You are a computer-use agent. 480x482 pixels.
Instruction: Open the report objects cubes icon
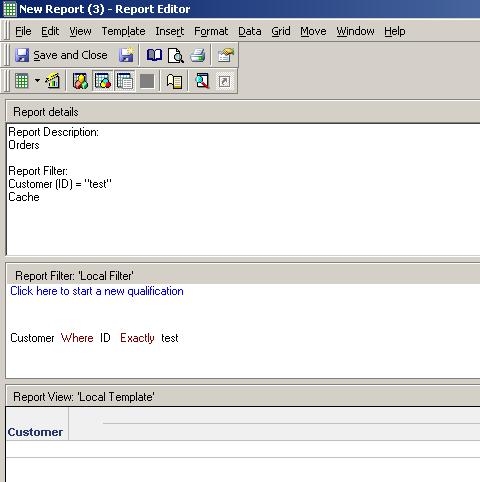[x=80, y=81]
